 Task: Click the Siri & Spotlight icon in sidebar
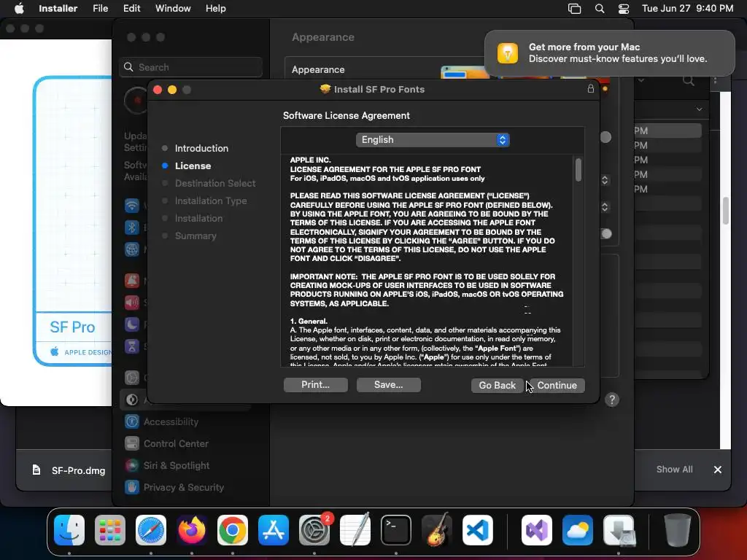click(x=132, y=465)
